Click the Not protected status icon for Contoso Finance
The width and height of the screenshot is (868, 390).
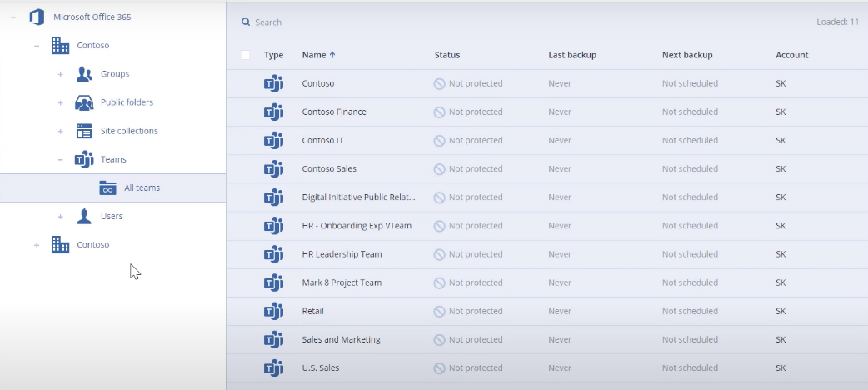click(x=440, y=112)
